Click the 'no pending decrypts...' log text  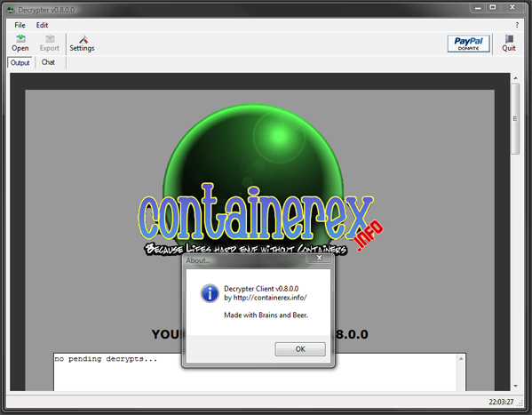106,359
